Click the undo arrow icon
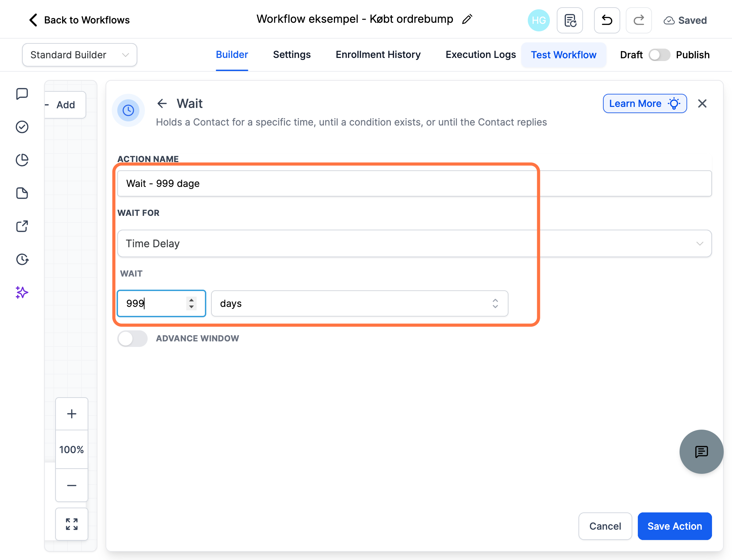This screenshot has height=560, width=732. [607, 20]
